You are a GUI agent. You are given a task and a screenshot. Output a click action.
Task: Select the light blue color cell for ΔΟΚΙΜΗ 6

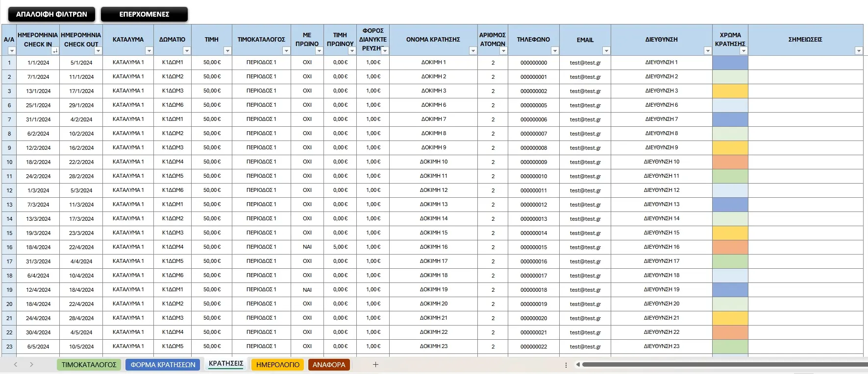point(730,105)
